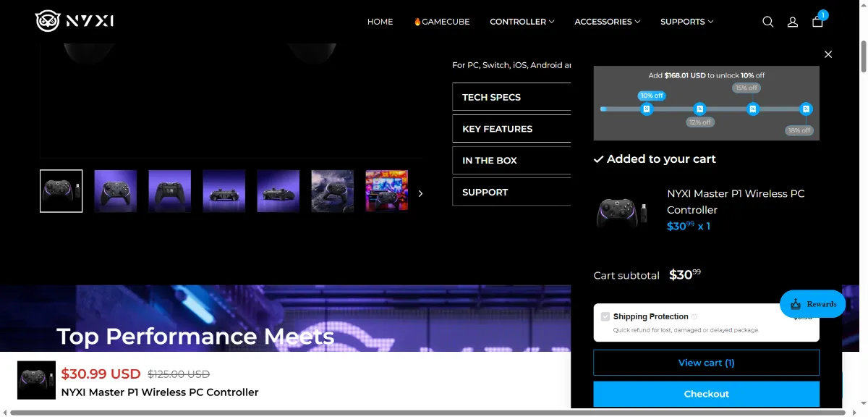This screenshot has width=868, height=417.
Task: Click the 18% off discount milestone icon
Action: (x=807, y=109)
